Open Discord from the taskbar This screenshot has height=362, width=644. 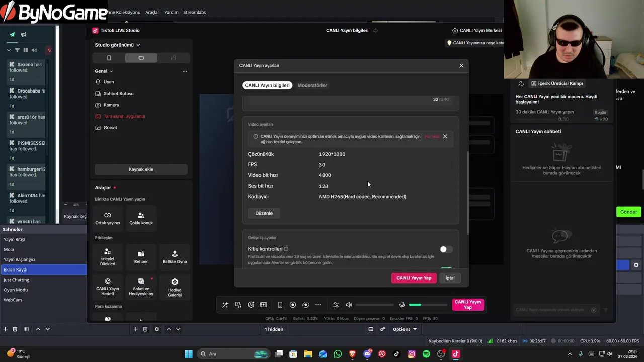pyautogui.click(x=367, y=354)
